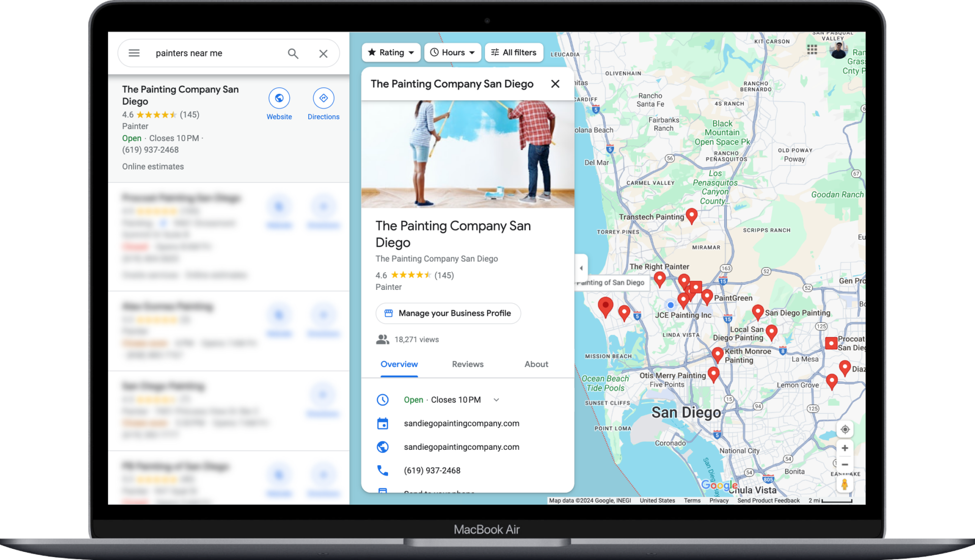Switch to the Overview tab

[399, 365]
